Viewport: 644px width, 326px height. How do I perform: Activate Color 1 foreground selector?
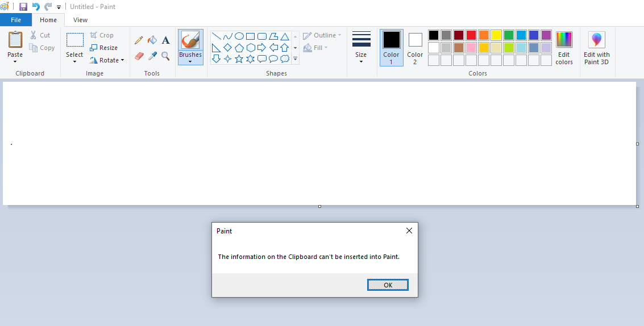pos(392,48)
